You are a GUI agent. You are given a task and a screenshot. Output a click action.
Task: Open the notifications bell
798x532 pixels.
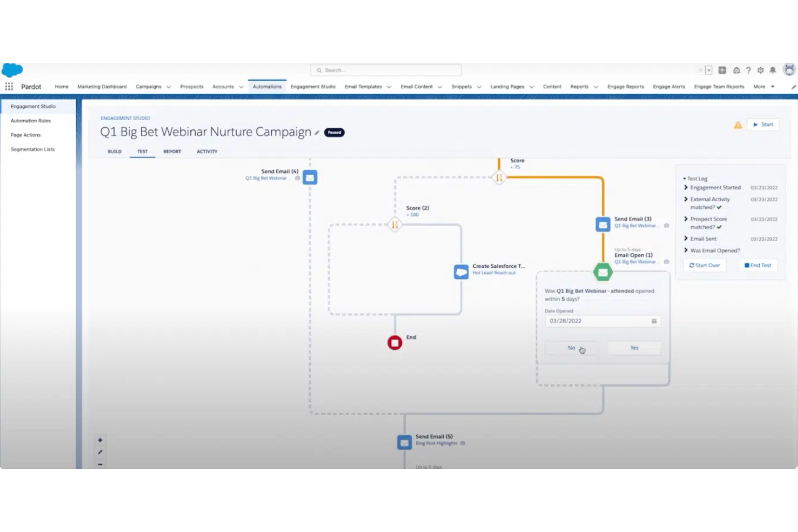pos(773,70)
